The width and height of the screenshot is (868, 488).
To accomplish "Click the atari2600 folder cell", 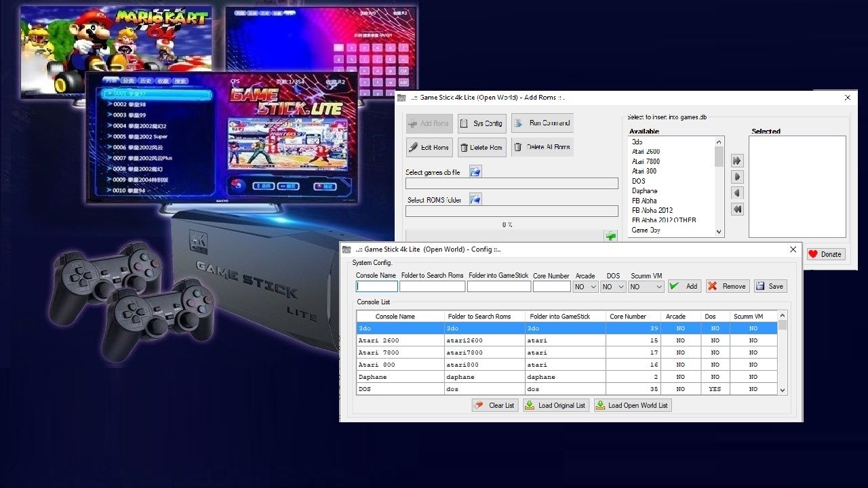I will [x=484, y=340].
